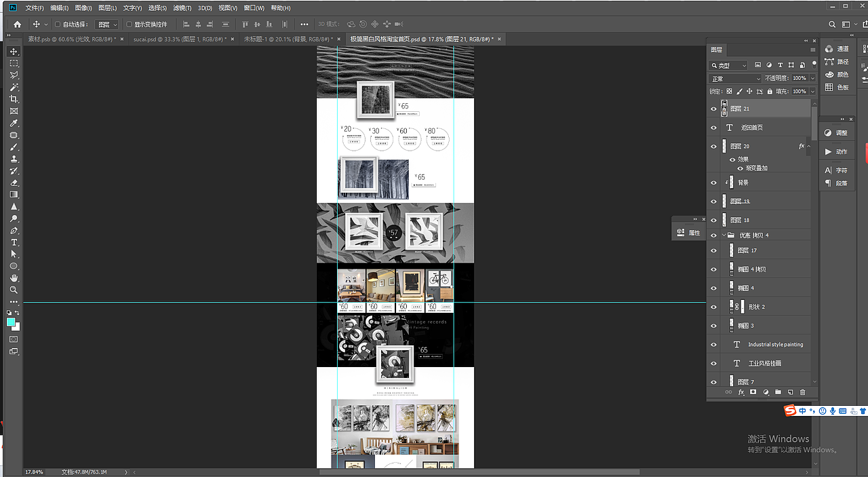Open the 通道 channels panel
This screenshot has height=477, width=868.
(837, 49)
